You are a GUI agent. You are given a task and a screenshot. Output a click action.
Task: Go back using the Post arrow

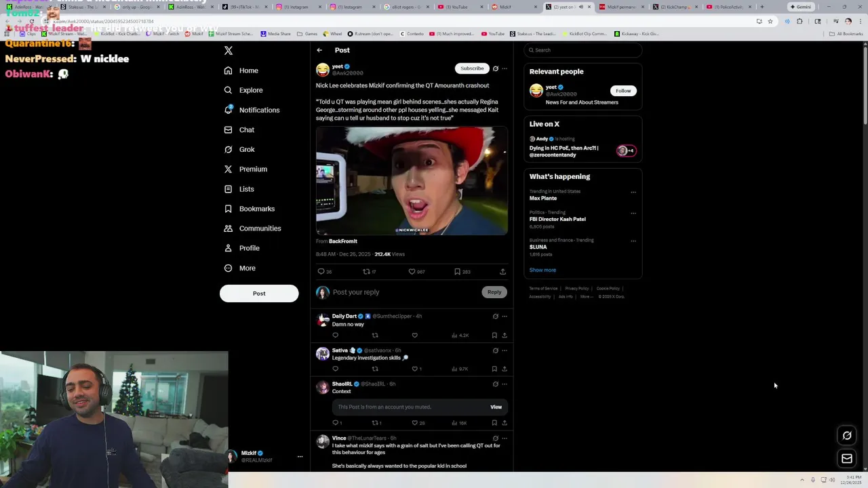319,50
